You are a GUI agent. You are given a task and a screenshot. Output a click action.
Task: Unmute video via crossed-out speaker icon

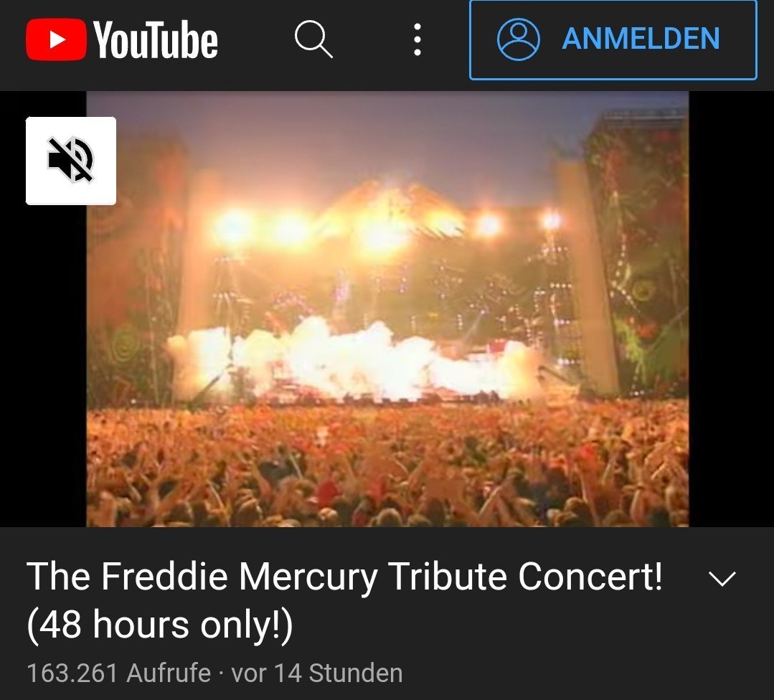pos(70,161)
